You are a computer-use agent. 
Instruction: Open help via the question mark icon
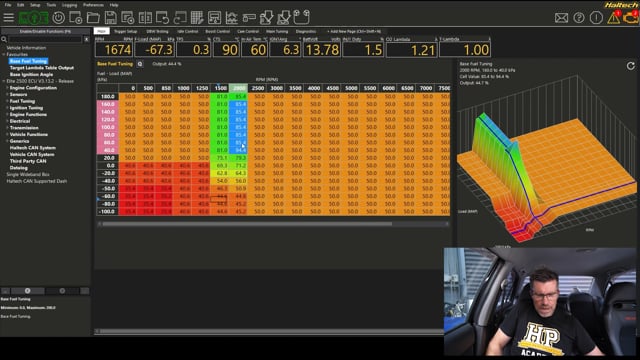point(579,18)
